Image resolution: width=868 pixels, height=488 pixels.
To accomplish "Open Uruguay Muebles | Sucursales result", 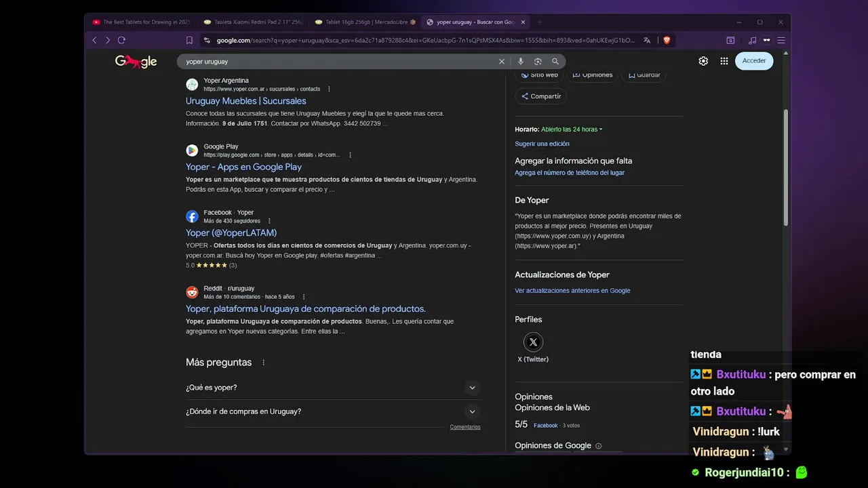I will coord(246,101).
